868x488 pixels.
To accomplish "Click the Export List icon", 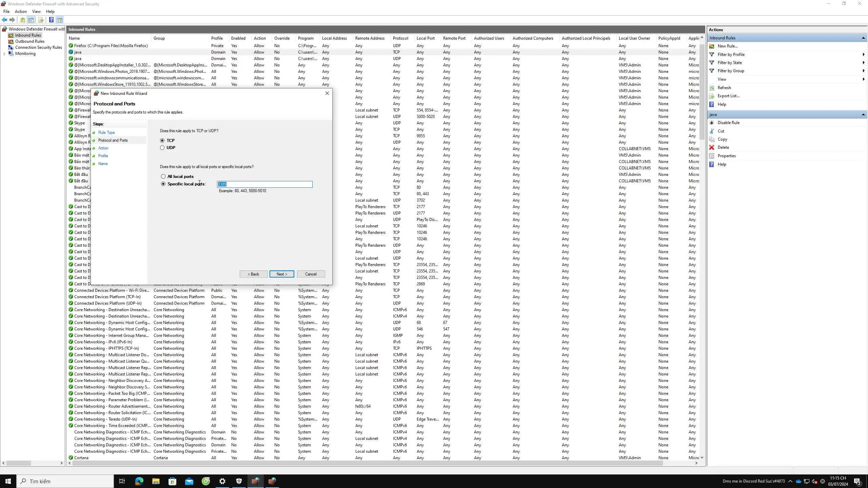I will (712, 96).
